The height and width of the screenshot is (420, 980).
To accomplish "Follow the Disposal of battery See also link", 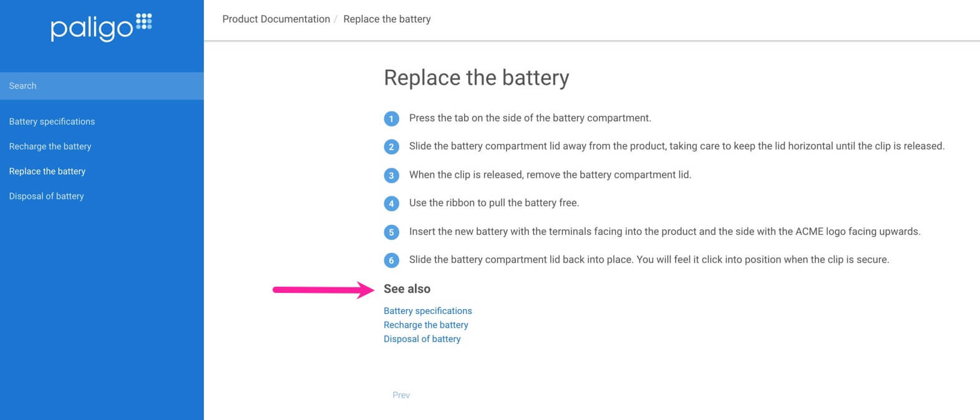I will click(x=422, y=339).
